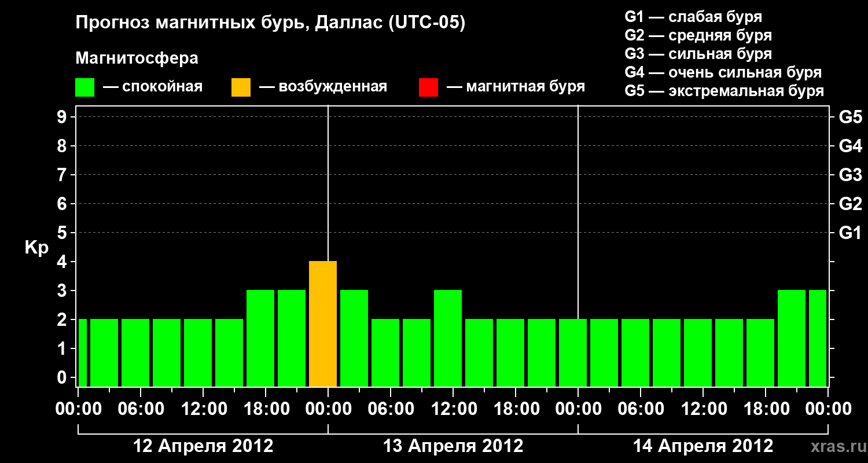Click the Kp axis value '5'
The image size is (868, 463).
click(63, 233)
